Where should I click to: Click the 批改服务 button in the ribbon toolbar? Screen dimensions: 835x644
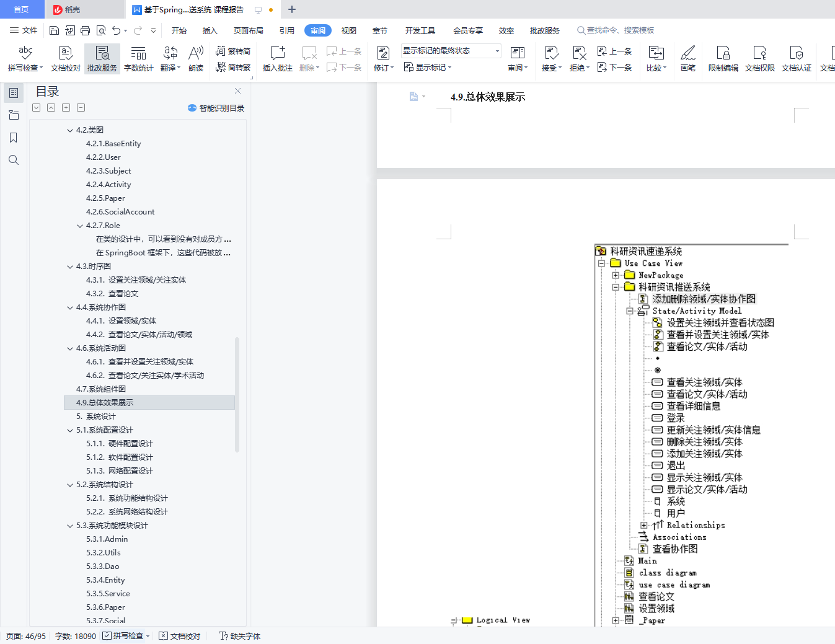pyautogui.click(x=102, y=59)
